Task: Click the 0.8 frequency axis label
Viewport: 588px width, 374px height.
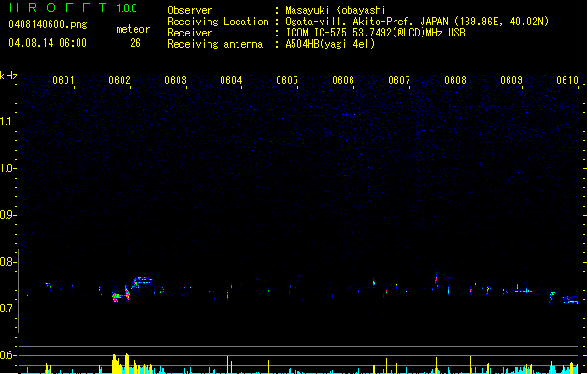Action: 7,262
